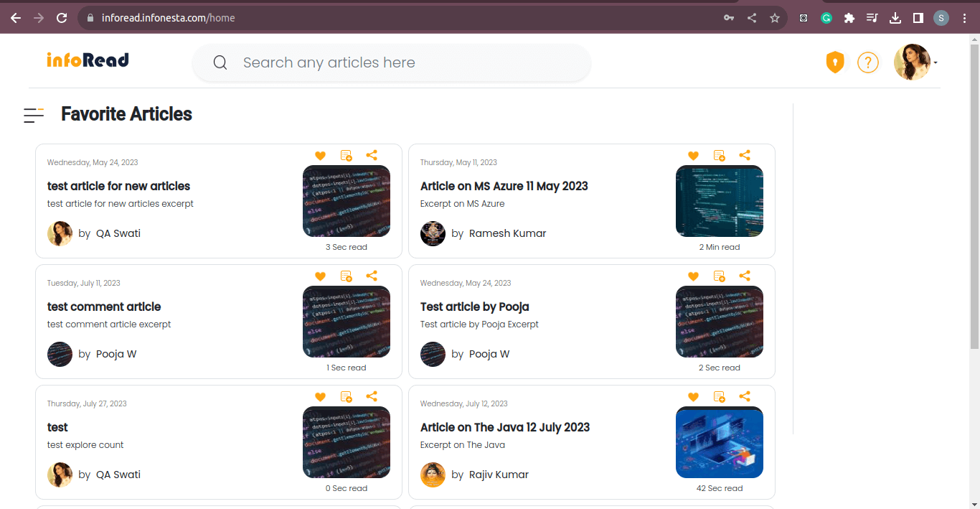Click add-to-list icon on 'test comment article'
Screen dimensions: 980x509
point(346,276)
